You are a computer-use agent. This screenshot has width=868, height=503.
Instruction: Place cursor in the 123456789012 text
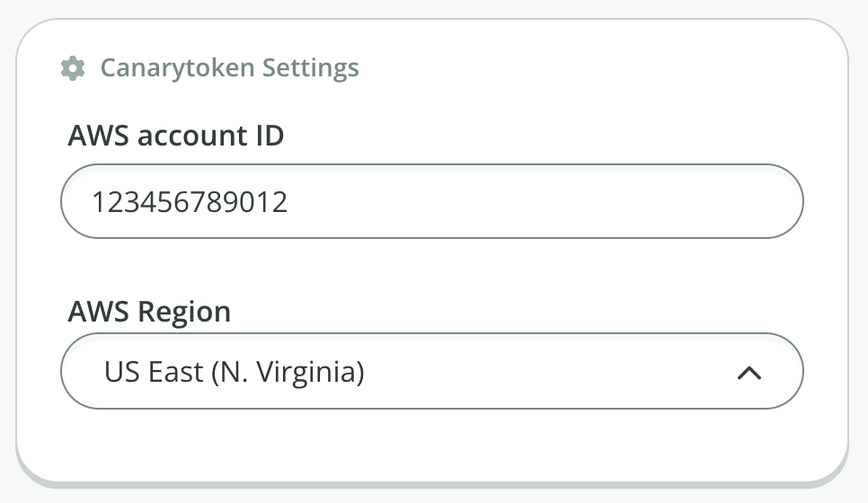pyautogui.click(x=190, y=201)
